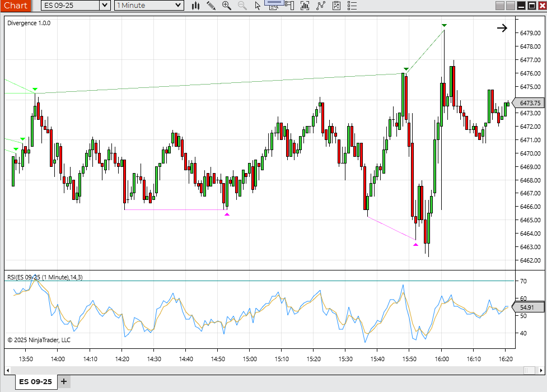
Task: Click the Chart window title label
Action: (x=16, y=6)
